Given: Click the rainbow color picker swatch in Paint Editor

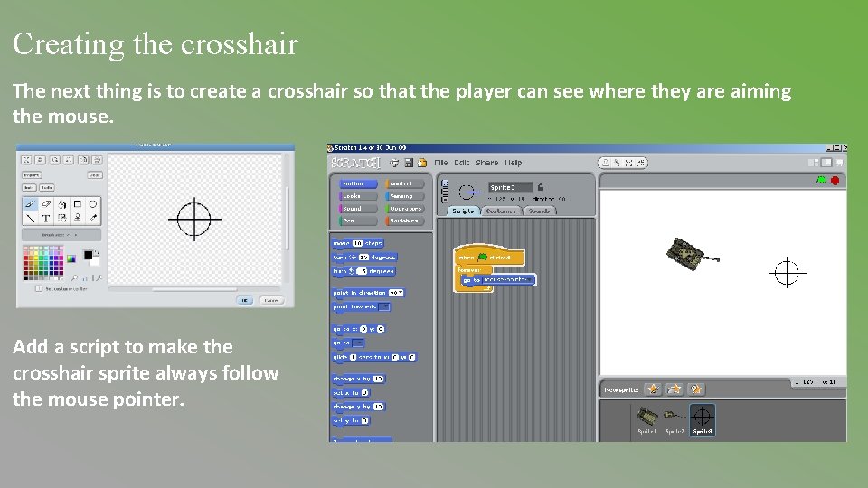Looking at the screenshot, I should pyautogui.click(x=71, y=258).
